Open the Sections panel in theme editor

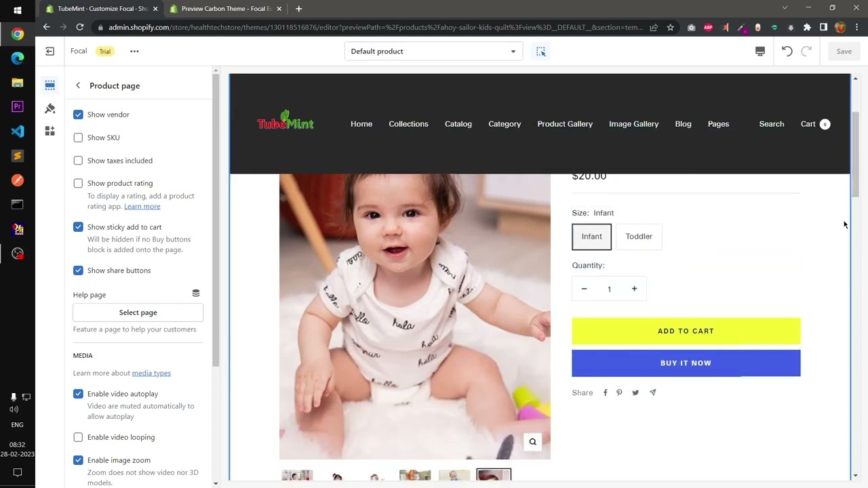(50, 85)
